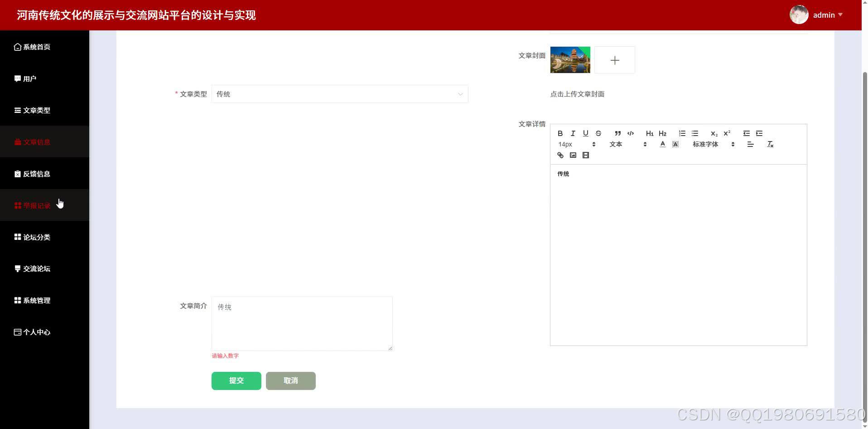The image size is (868, 429).
Task: Clear text formatting with Tx button
Action: (770, 144)
